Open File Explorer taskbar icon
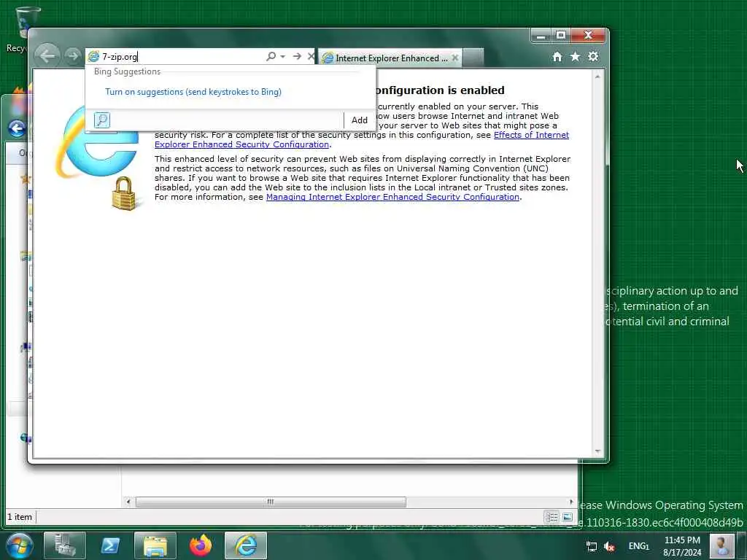The image size is (747, 560). [x=155, y=545]
